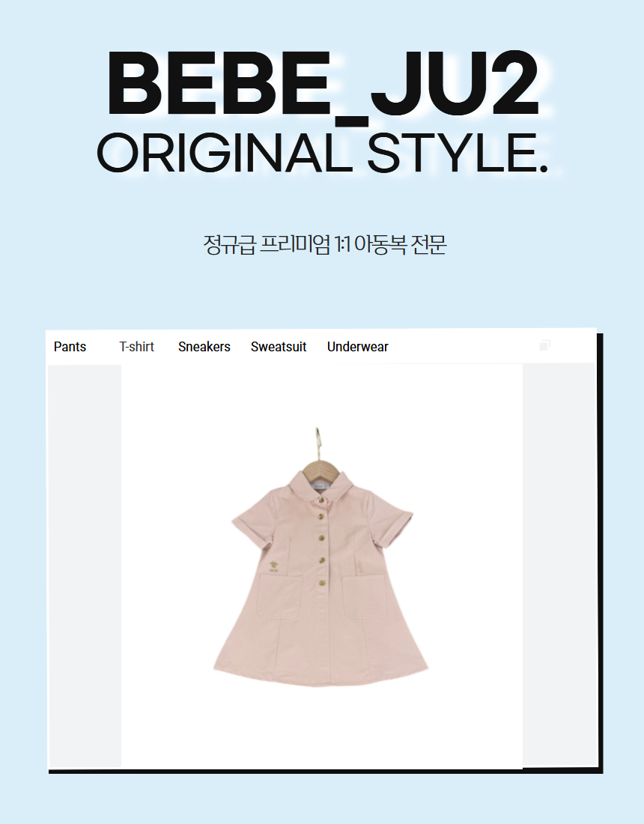Click the dress collar label
644x824 pixels.
[319, 487]
